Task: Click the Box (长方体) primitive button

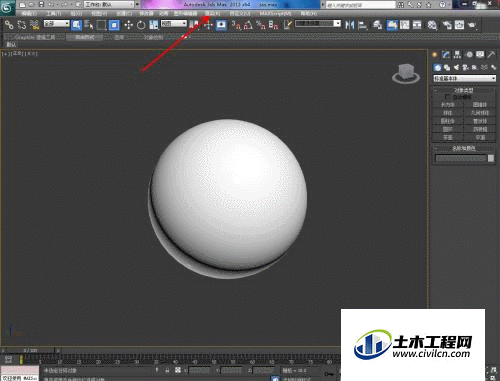Action: click(x=448, y=105)
